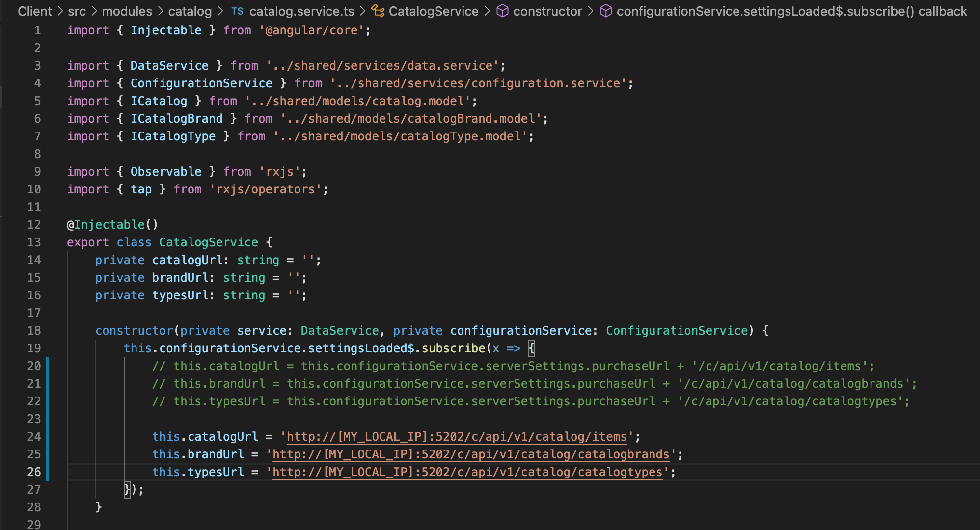Select CatalogService text in breadcrumbs
Image resolution: width=980 pixels, height=530 pixels.
[x=434, y=11]
